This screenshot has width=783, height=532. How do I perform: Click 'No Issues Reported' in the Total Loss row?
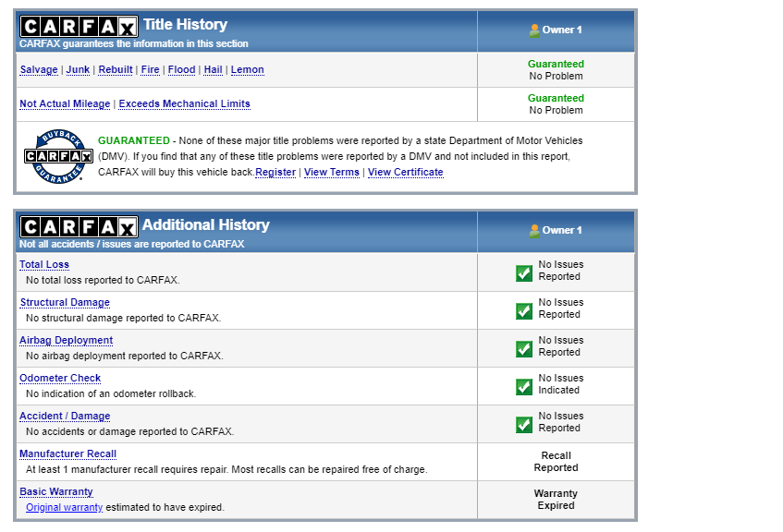[x=561, y=271]
